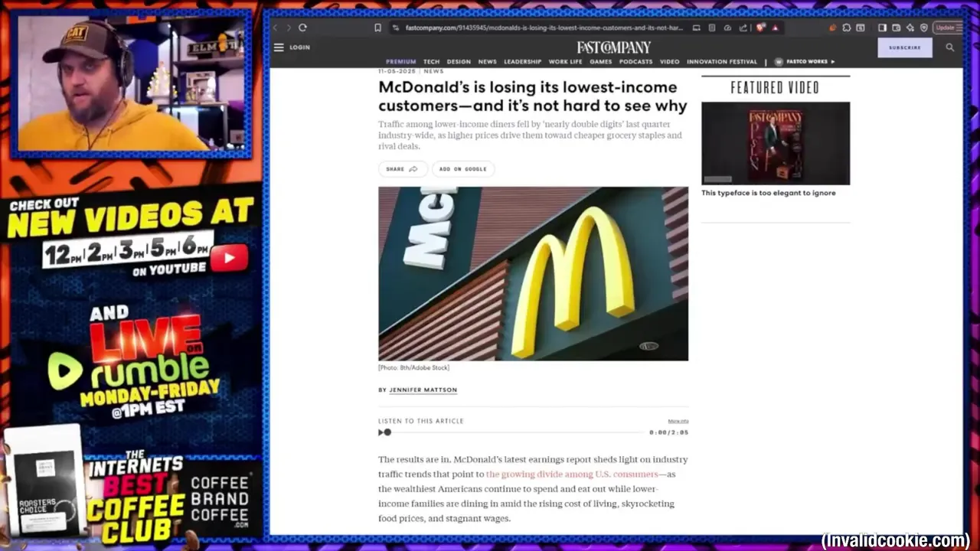Select the PODCASTS nav item
The height and width of the screenshot is (551, 980).
pos(636,62)
